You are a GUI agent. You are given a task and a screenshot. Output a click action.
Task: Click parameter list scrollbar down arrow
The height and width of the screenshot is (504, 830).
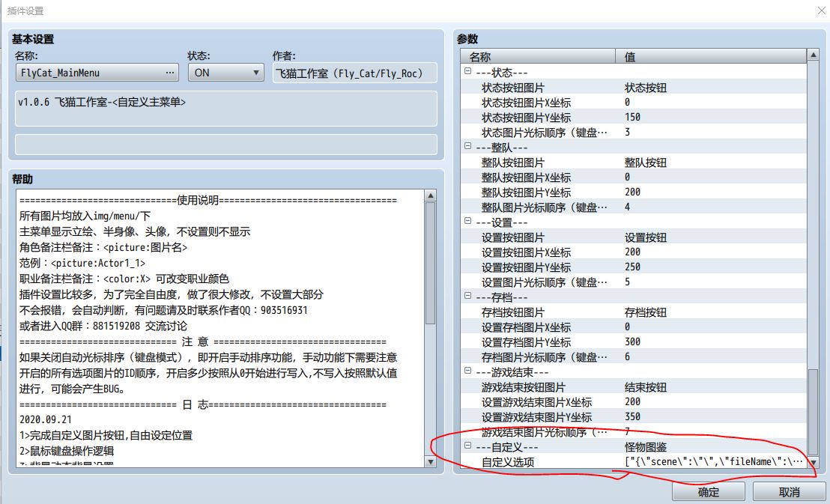click(x=813, y=462)
